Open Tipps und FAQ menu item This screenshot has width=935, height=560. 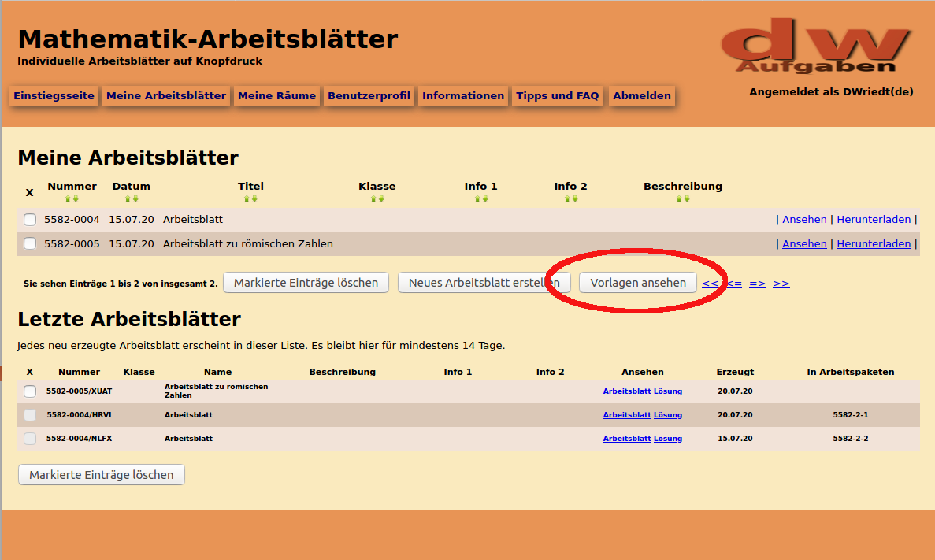(x=558, y=96)
